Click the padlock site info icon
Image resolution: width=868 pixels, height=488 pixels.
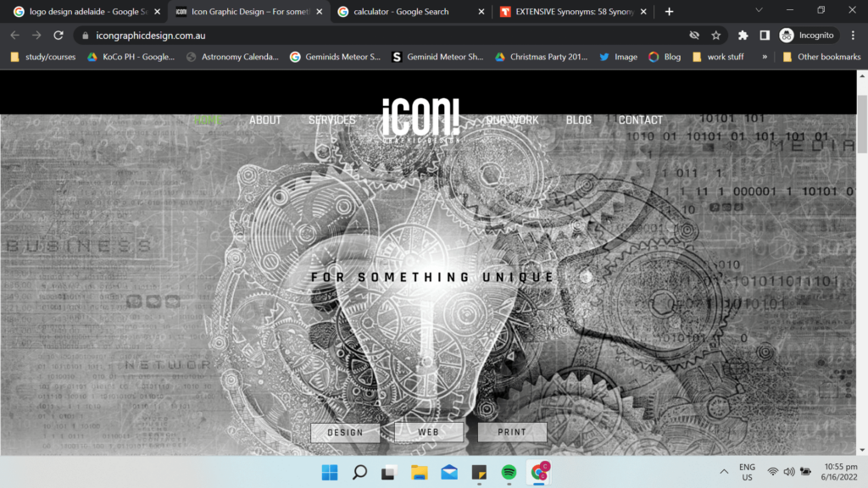click(85, 36)
